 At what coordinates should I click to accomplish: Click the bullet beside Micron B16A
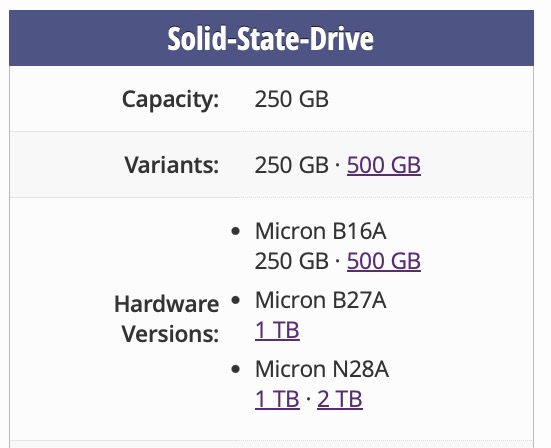(x=236, y=231)
